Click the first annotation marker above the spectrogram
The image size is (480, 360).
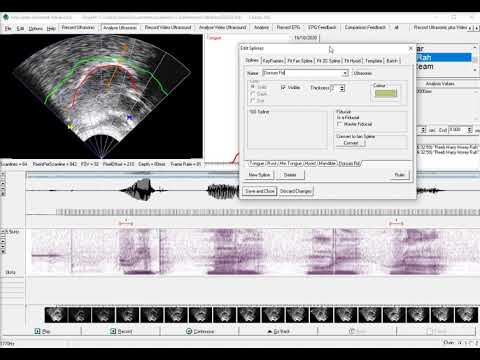(x=126, y=223)
